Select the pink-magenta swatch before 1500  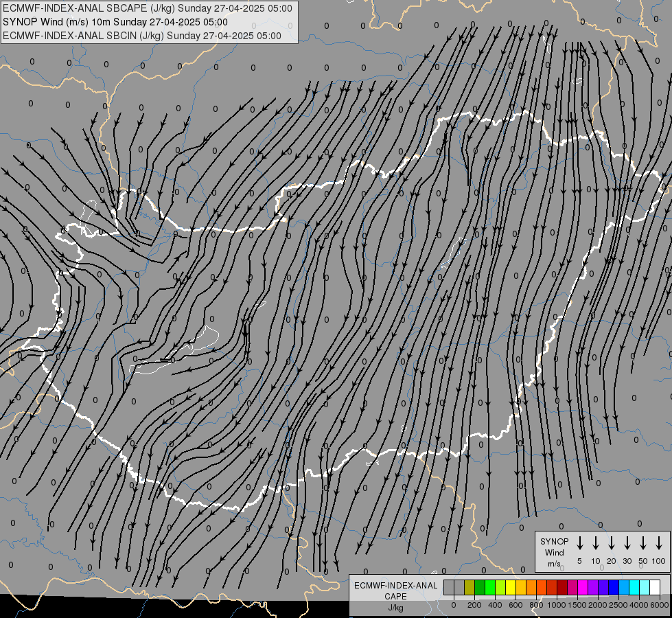[573, 587]
